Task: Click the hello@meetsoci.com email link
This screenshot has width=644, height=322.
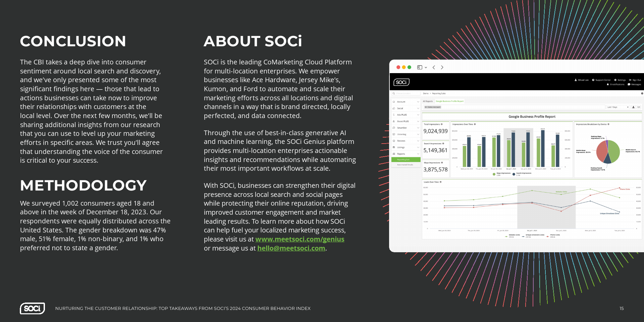Action: 291,248
